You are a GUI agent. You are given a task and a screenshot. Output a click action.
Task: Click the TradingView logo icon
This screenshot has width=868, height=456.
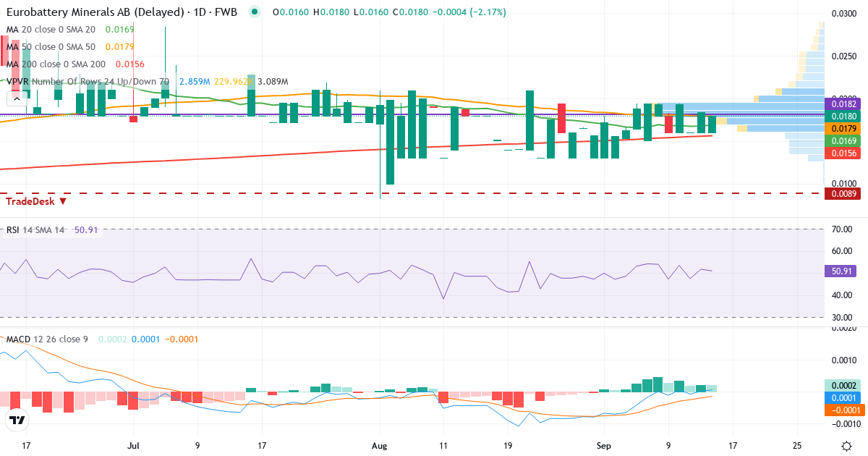pos(17,421)
